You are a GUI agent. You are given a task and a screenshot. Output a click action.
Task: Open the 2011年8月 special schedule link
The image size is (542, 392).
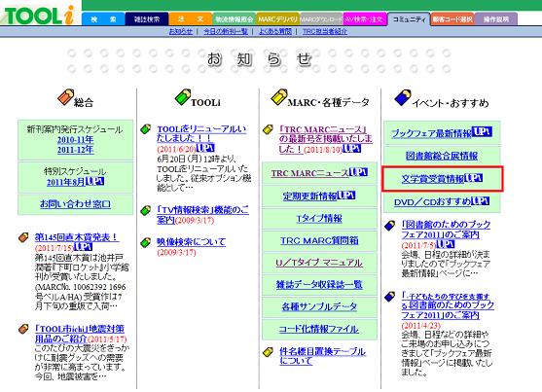(66, 182)
